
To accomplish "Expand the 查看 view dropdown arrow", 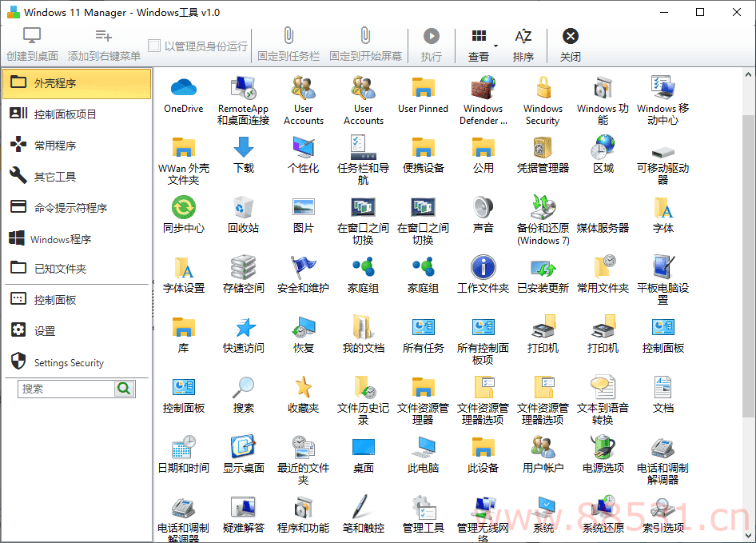I will [495, 46].
